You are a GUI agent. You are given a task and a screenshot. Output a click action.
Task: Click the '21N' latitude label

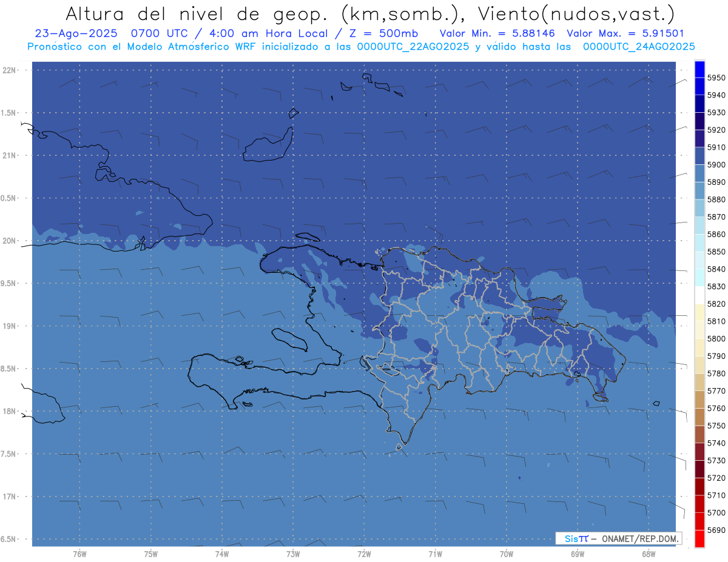(x=9, y=155)
